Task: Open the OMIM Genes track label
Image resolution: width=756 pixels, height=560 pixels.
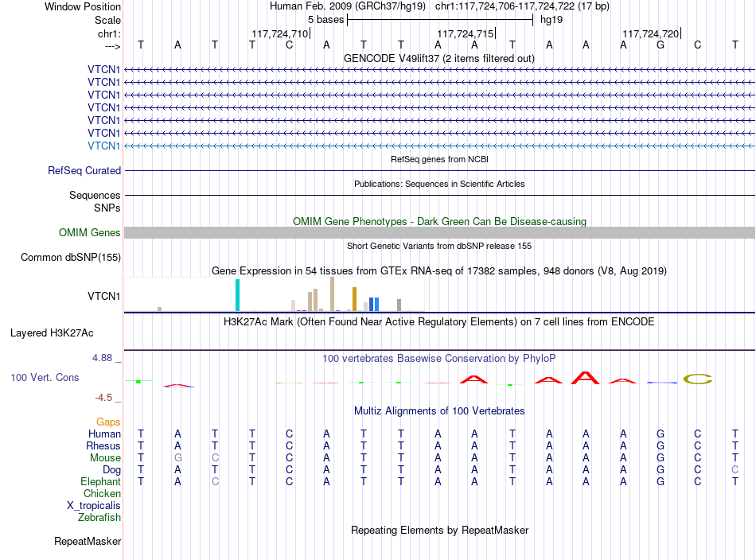Action: [90, 233]
